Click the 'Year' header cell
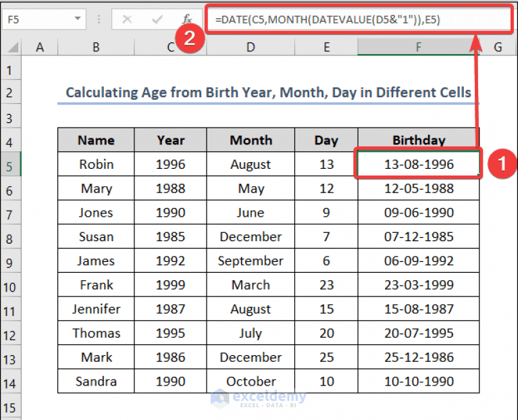 170,140
